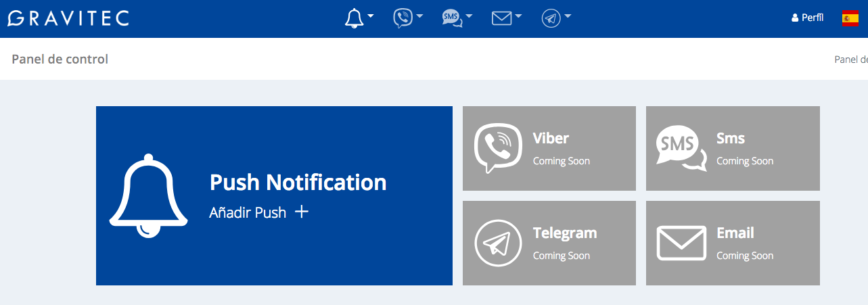Image resolution: width=868 pixels, height=305 pixels.
Task: Open the envelope email icon in navbar
Action: [x=501, y=19]
